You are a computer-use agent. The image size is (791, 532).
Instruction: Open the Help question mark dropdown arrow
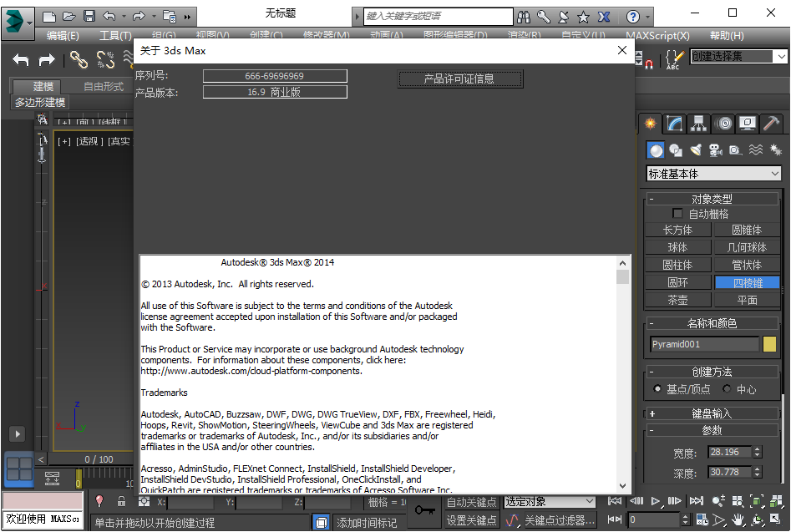point(647,18)
